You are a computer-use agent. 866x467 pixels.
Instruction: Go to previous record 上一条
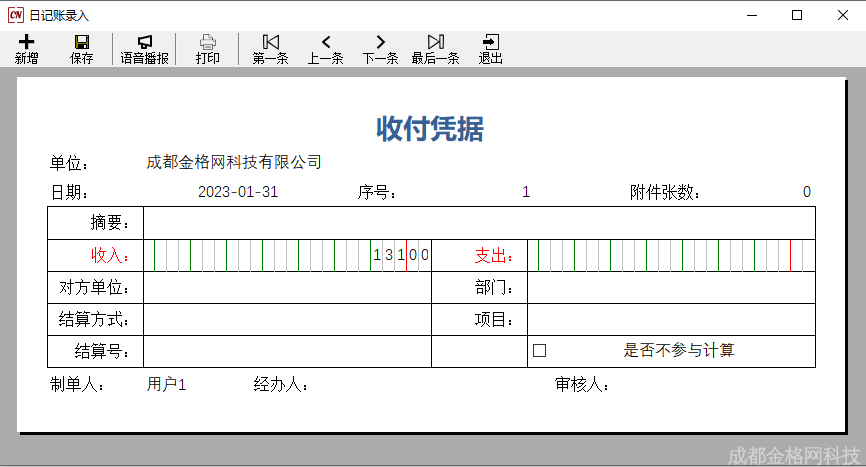point(325,42)
